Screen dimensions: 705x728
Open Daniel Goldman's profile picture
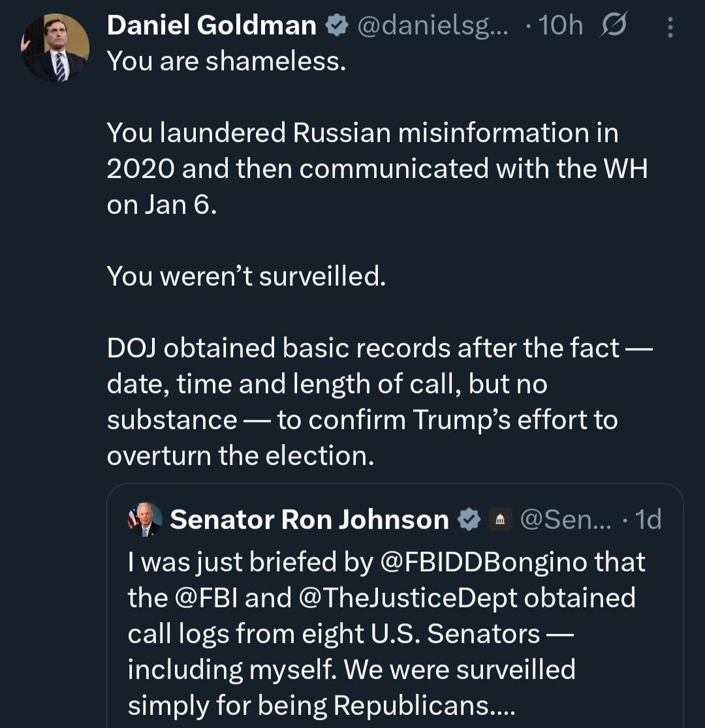55,48
